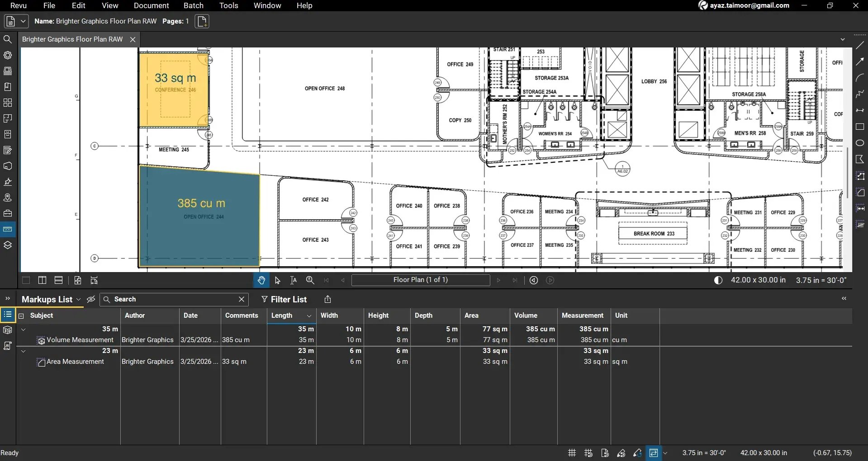Viewport: 868px width, 461px height.
Task: Toggle markup visibility with the eye icon
Action: [x=90, y=299]
